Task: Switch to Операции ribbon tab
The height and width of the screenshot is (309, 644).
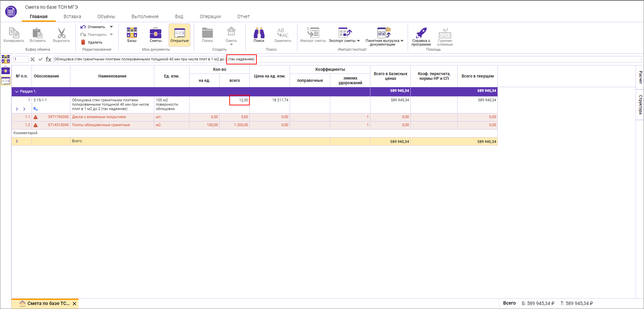Action: point(211,16)
